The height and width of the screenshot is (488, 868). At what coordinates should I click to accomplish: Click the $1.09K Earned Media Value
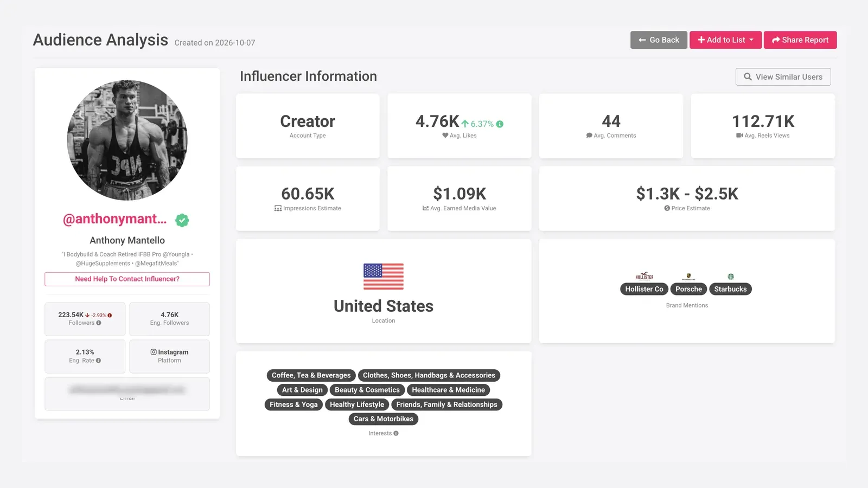click(459, 194)
